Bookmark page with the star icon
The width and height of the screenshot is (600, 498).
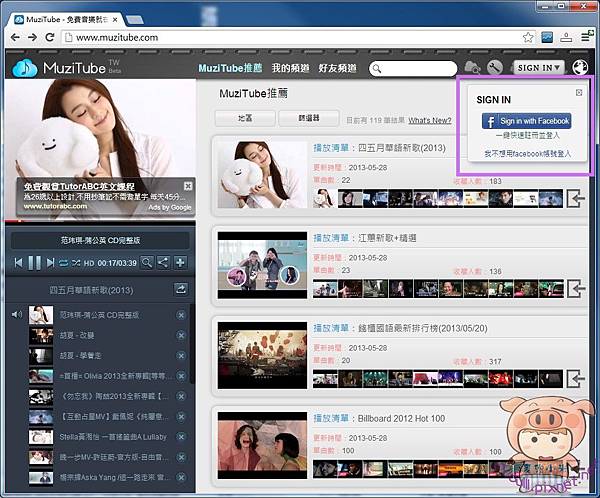point(528,38)
